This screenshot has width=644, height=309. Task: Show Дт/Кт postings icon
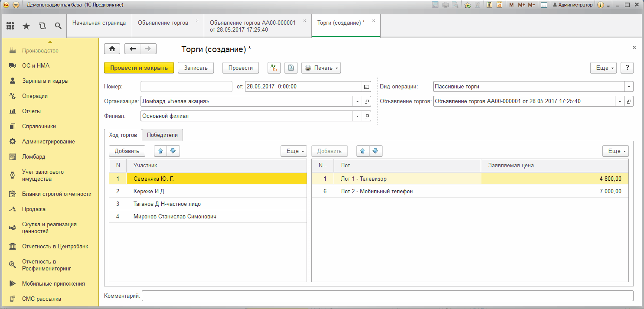(274, 68)
